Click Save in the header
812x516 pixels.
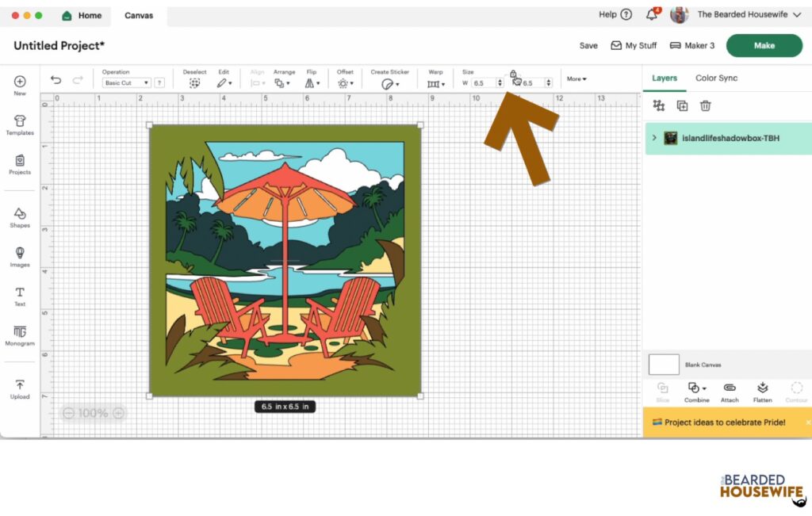point(588,45)
